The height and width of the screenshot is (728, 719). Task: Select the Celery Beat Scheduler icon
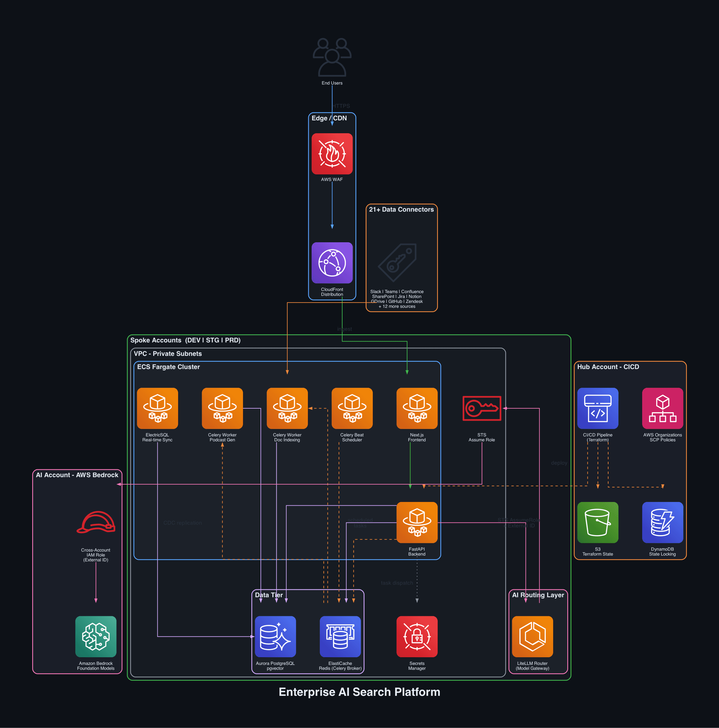tap(352, 408)
